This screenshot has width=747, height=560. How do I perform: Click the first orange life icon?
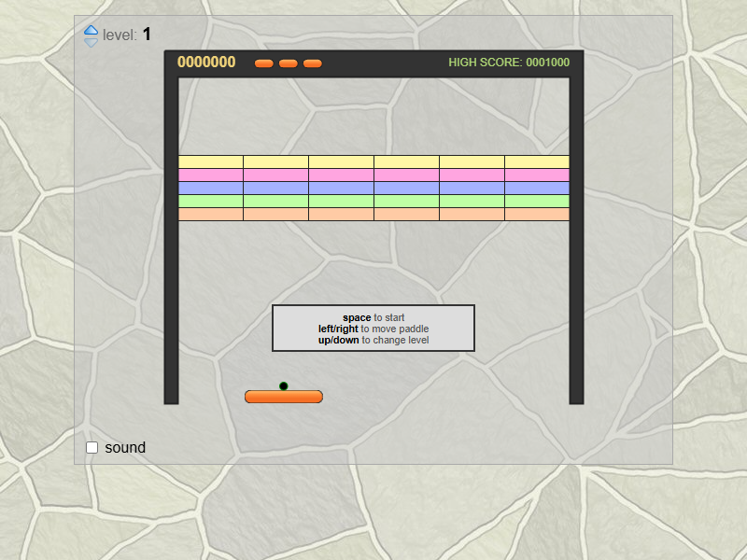tap(264, 63)
